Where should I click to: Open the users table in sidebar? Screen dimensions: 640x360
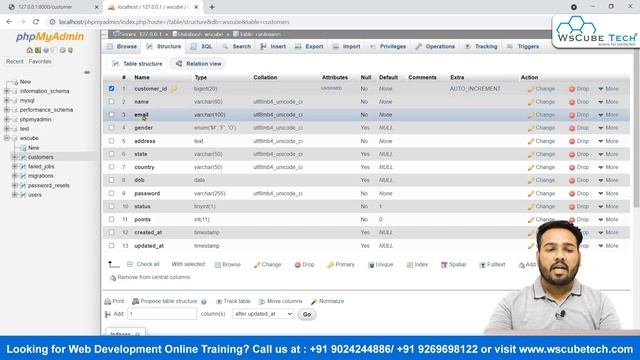(x=35, y=195)
